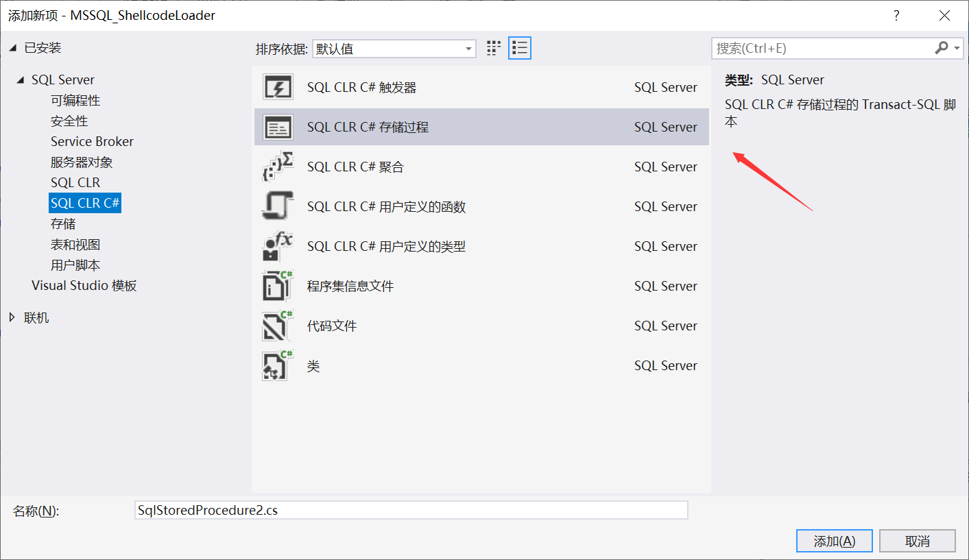
Task: Switch to small icons list view
Action: pyautogui.click(x=520, y=48)
